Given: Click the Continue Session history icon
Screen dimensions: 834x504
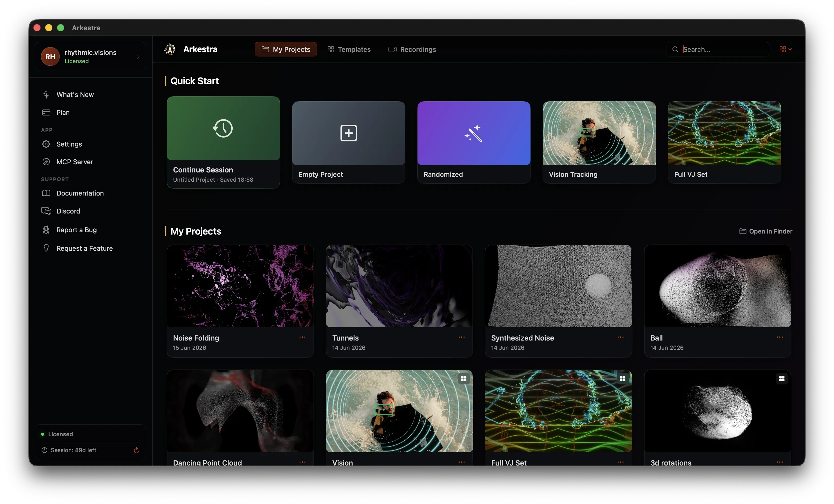Looking at the screenshot, I should click(223, 128).
